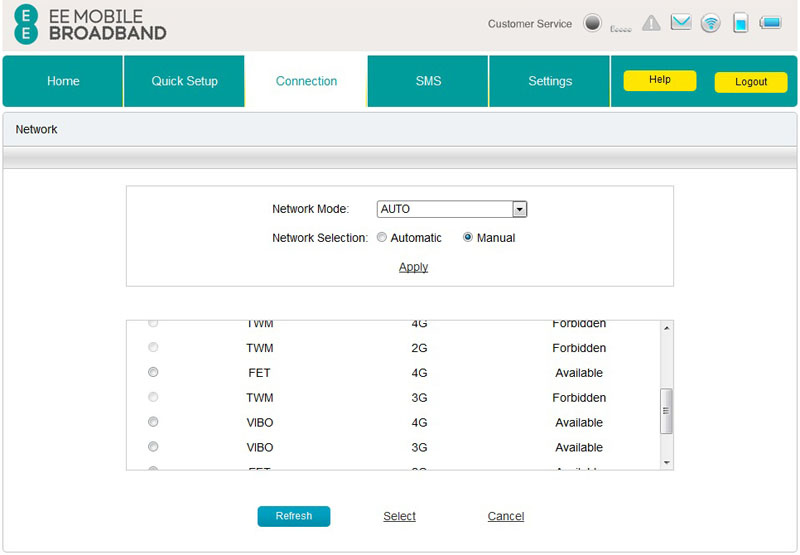Click the Logout button
Viewport: 800px width, 555px height.
point(751,82)
